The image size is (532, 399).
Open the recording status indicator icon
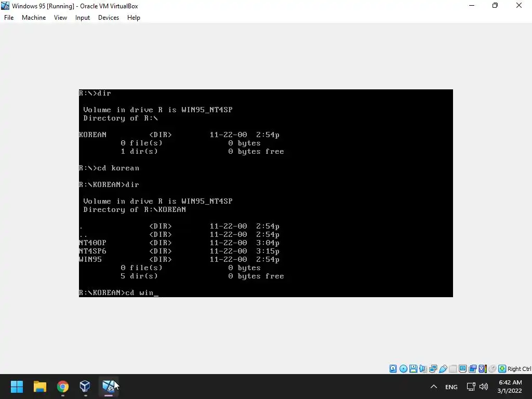coord(472,369)
